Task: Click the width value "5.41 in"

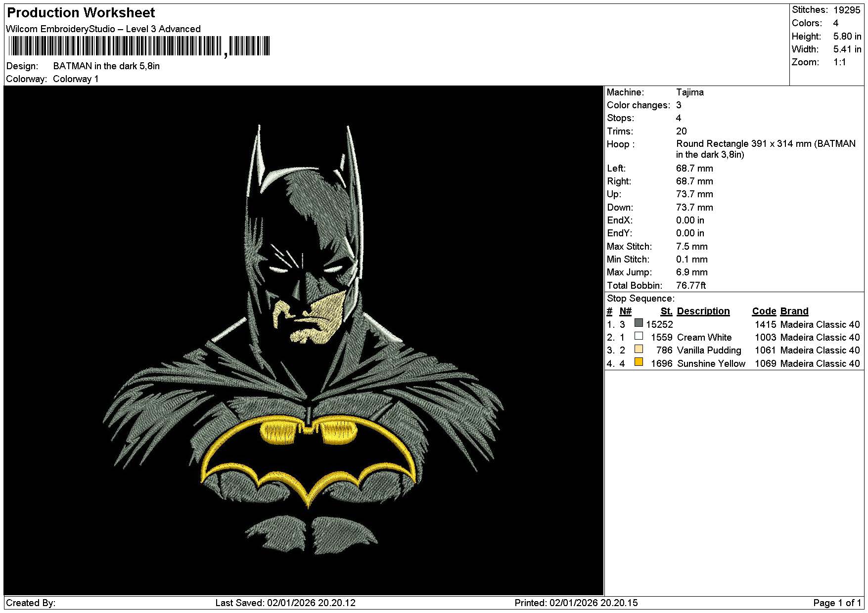Action: pos(847,49)
